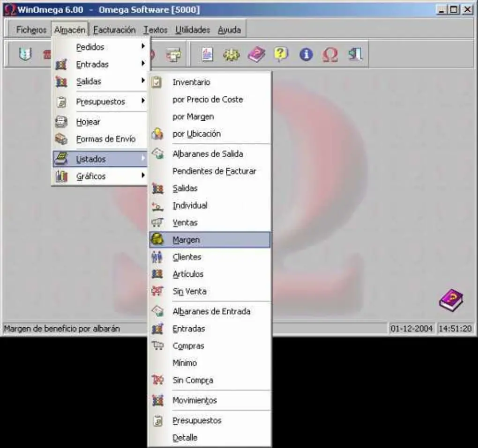Click the document icon in toolbar
The height and width of the screenshot is (448, 478).
[x=207, y=55]
